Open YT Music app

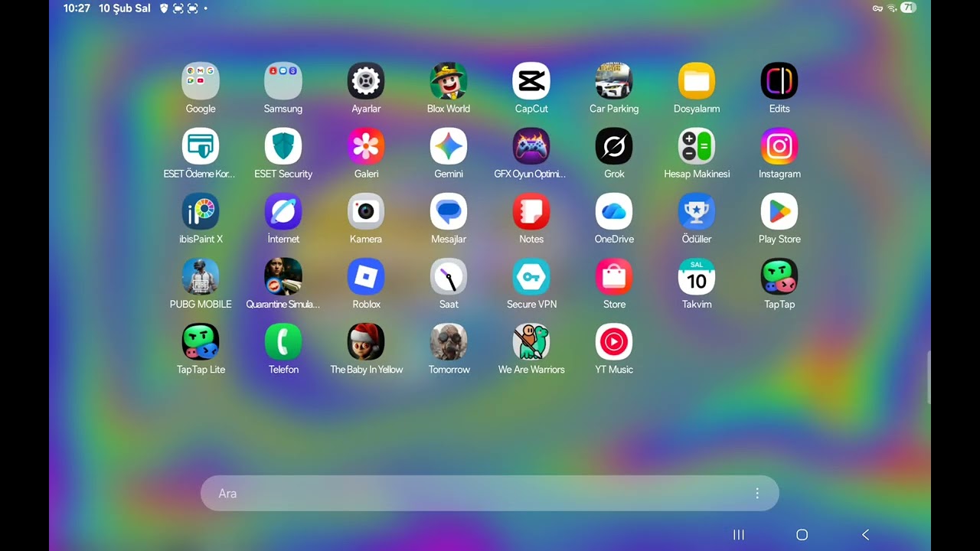[614, 341]
